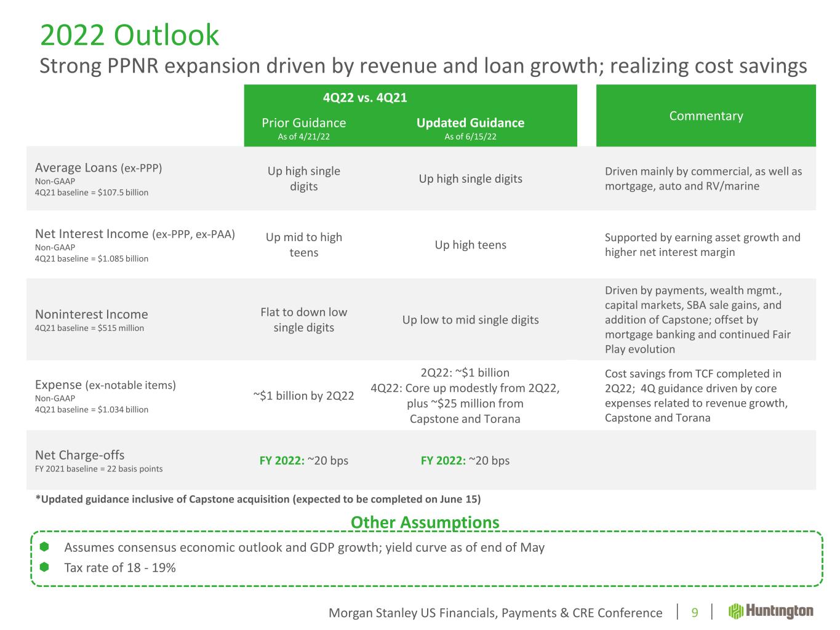This screenshot has width=840, height=630.
Task: Click 'Flat to down low single digits' cell
Action: (303, 320)
